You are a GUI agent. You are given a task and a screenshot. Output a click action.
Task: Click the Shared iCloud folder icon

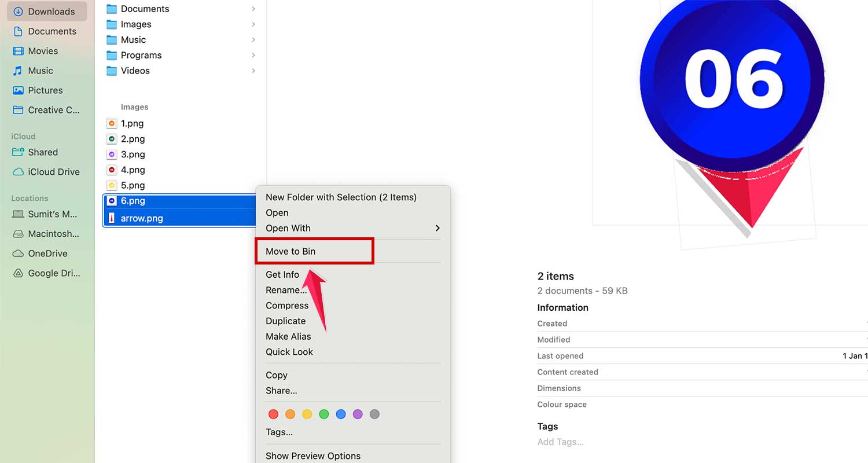point(19,152)
